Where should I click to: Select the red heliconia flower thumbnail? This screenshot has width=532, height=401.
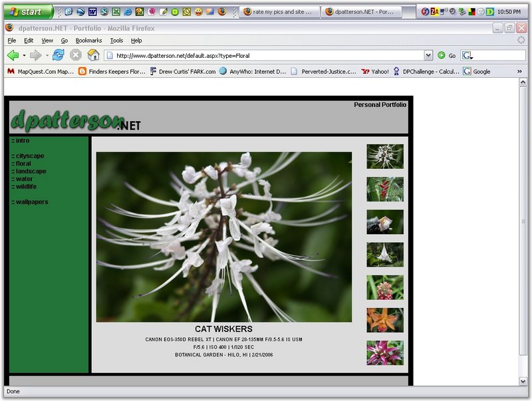click(x=385, y=190)
